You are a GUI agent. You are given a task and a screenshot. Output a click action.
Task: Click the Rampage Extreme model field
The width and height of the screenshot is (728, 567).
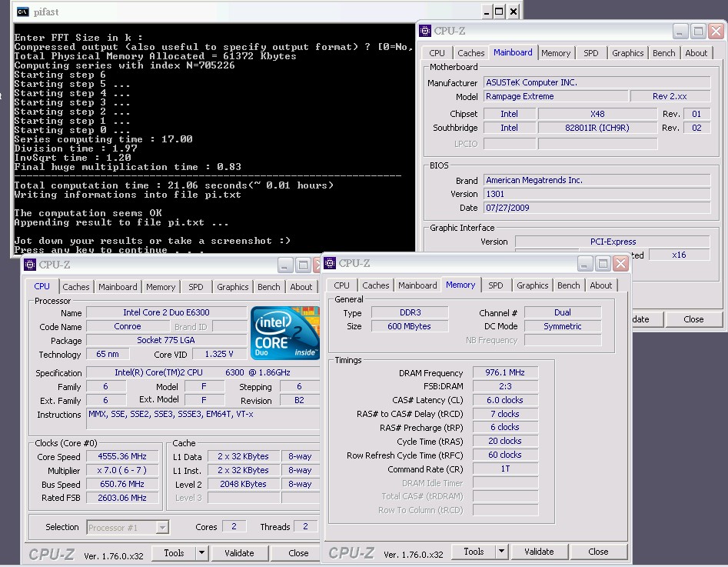(557, 96)
